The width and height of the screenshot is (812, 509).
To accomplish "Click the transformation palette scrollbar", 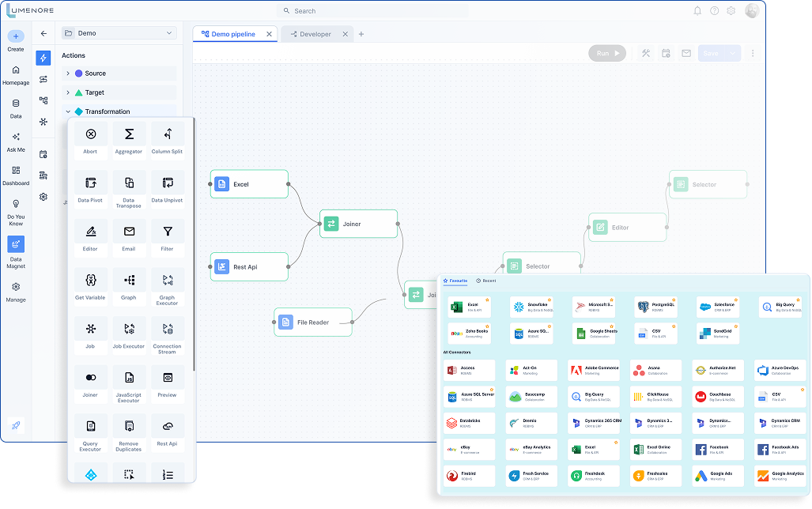I will 195,244.
